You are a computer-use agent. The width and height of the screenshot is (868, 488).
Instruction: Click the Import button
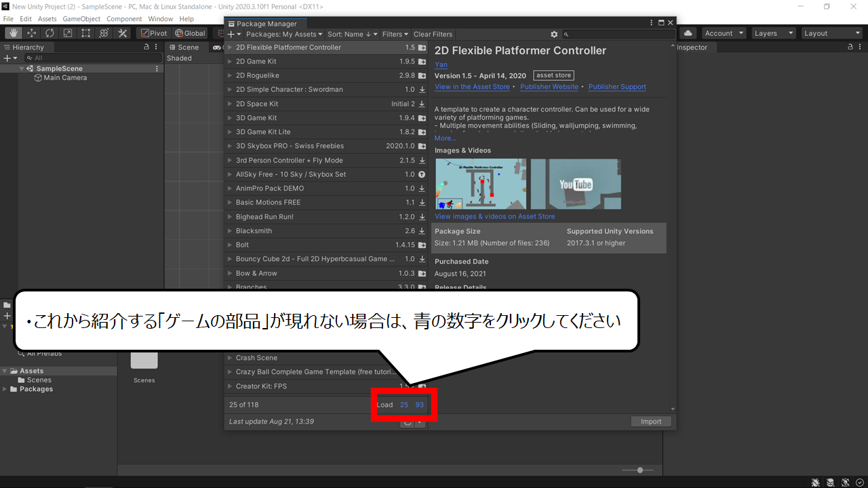(651, 422)
